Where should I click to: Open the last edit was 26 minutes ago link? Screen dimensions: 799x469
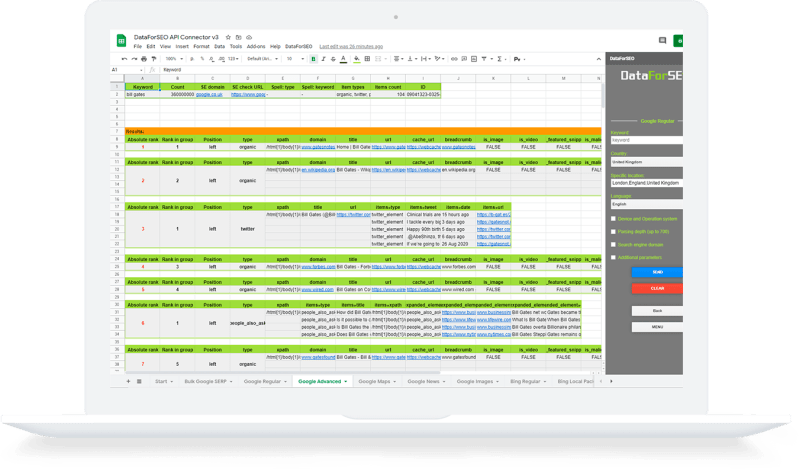351,46
